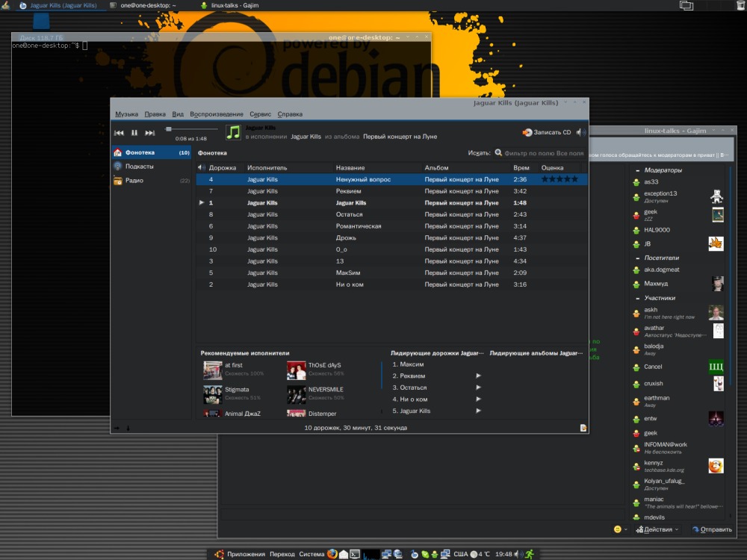
Task: Click the NEVERSMILE artist thumbnail
Action: pos(296,394)
